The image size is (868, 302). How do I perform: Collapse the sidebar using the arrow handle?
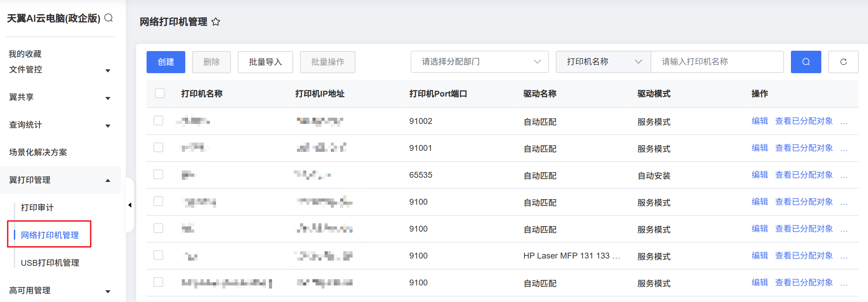click(x=130, y=205)
